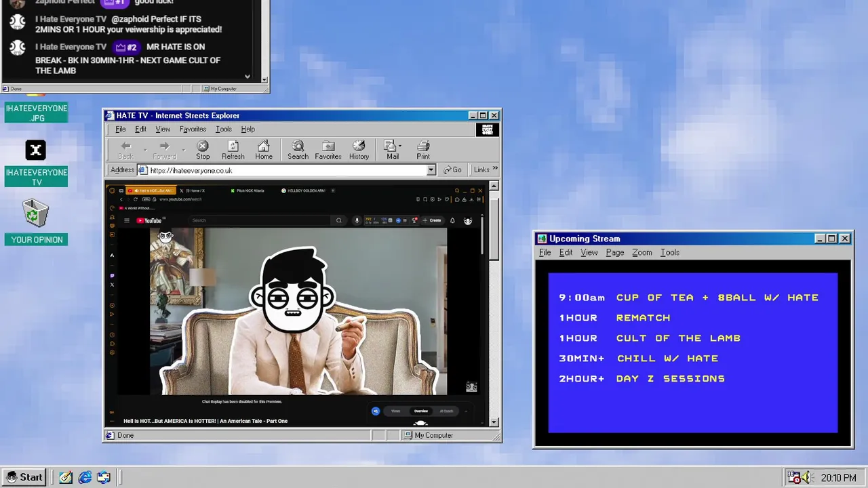The height and width of the screenshot is (488, 868).
Task: Click the 'Hell is HOT...' video title
Action: [x=205, y=421]
